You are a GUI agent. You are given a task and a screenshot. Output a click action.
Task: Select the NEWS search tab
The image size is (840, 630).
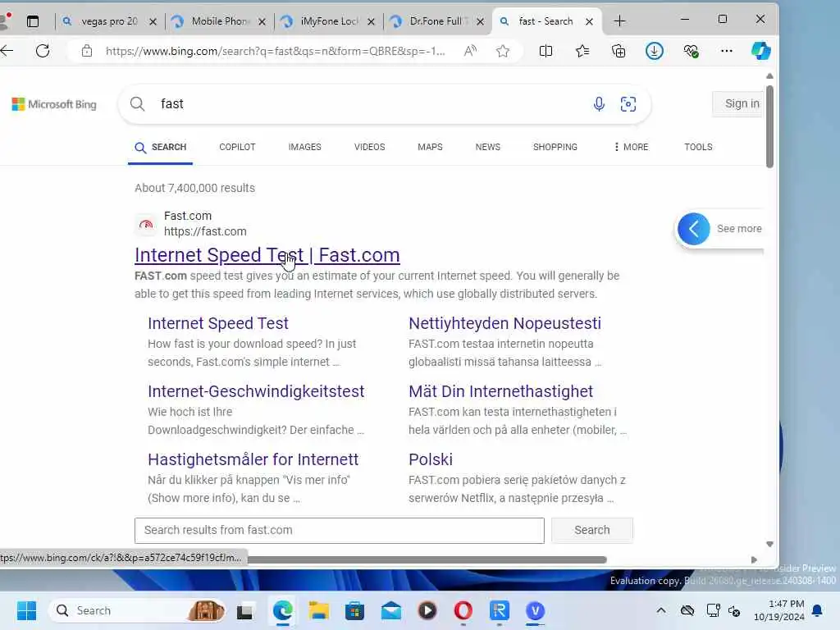click(x=488, y=147)
